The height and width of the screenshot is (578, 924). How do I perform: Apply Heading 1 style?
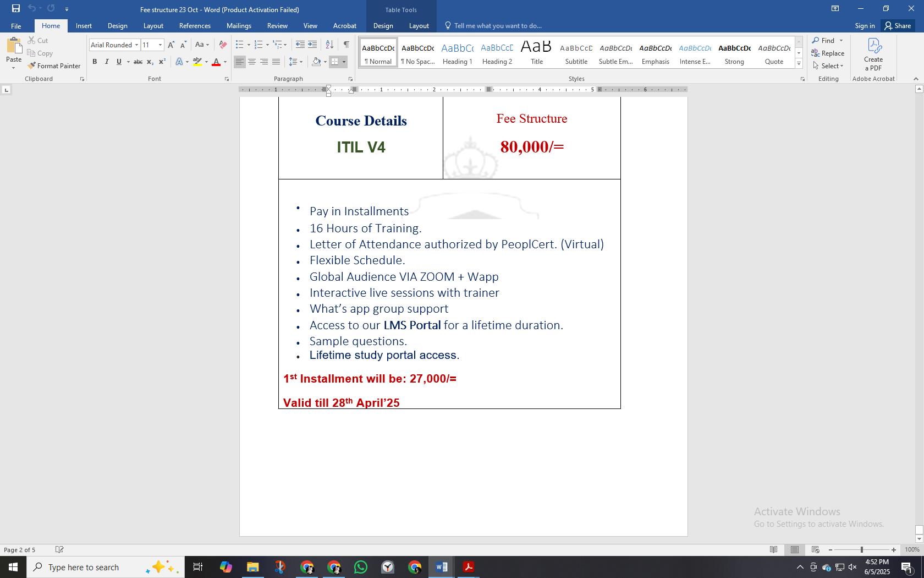coord(457,53)
